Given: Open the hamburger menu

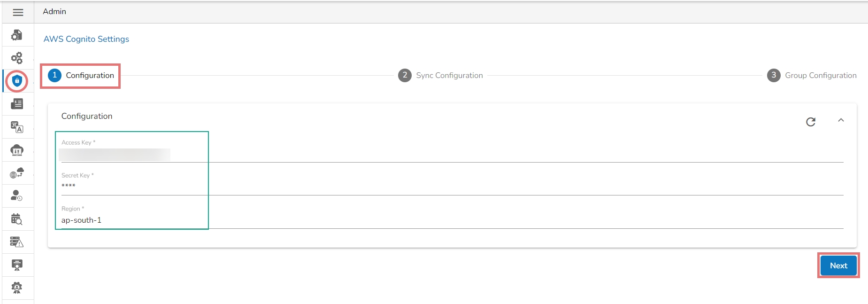Looking at the screenshot, I should [x=18, y=12].
